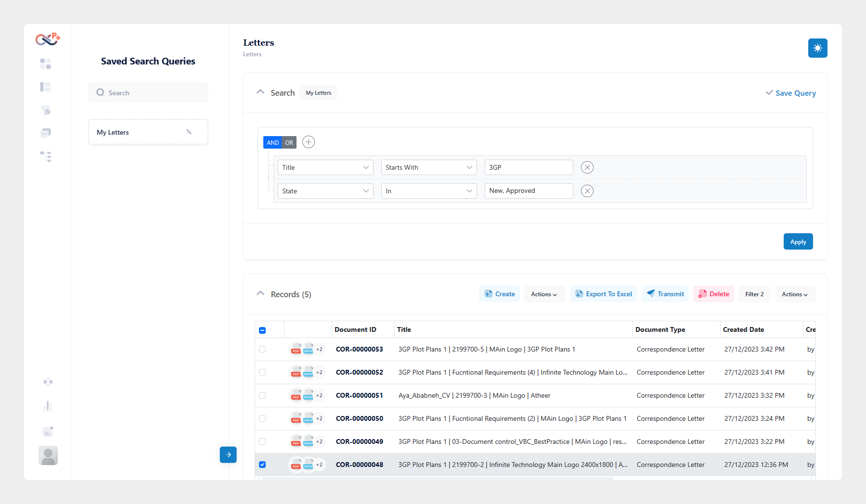Open the bar chart reports icon
This screenshot has height=504, width=866.
[48, 406]
